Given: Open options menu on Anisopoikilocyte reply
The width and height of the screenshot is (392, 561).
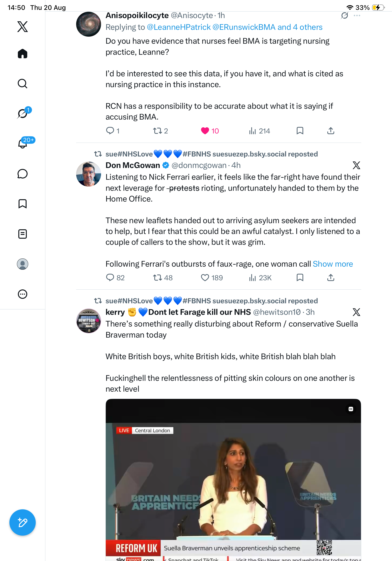Looking at the screenshot, I should [x=357, y=16].
